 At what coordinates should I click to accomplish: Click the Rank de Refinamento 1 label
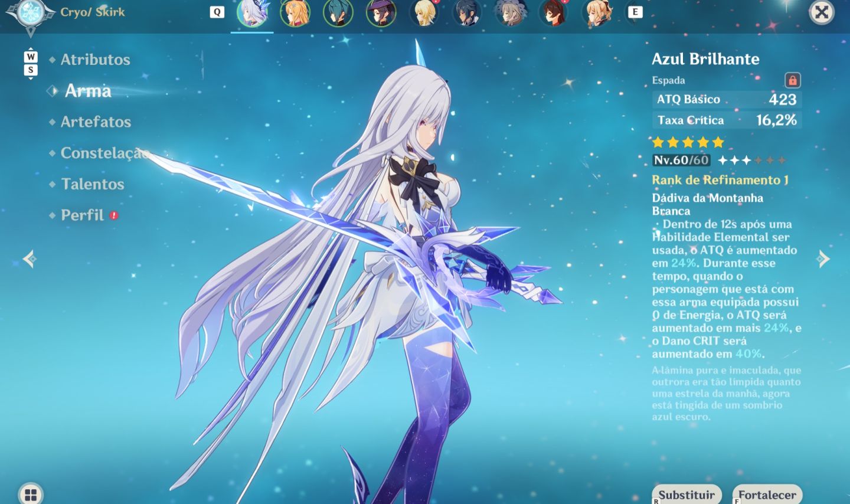(x=720, y=180)
